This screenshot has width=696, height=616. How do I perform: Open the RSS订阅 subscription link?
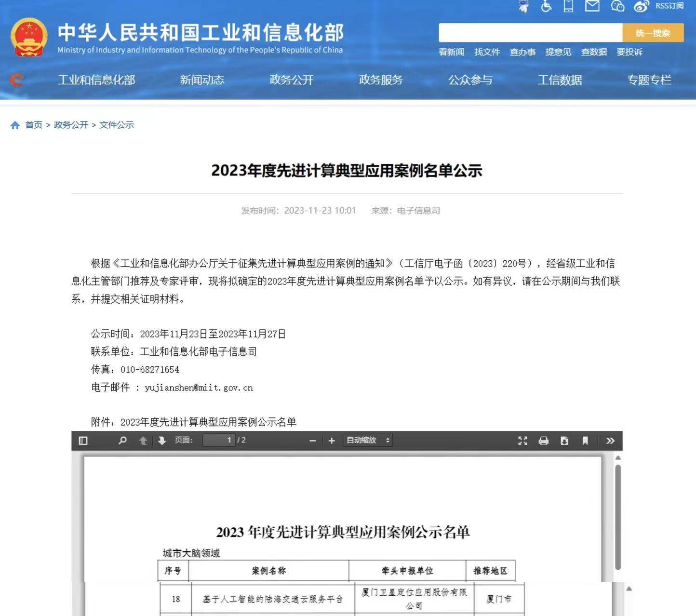coord(670,6)
